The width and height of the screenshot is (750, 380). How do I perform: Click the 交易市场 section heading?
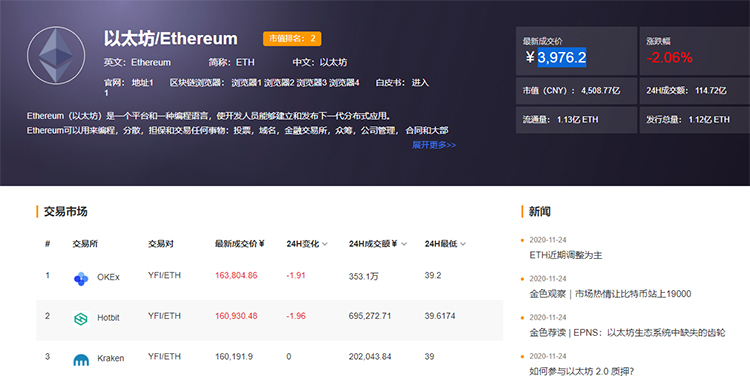66,212
